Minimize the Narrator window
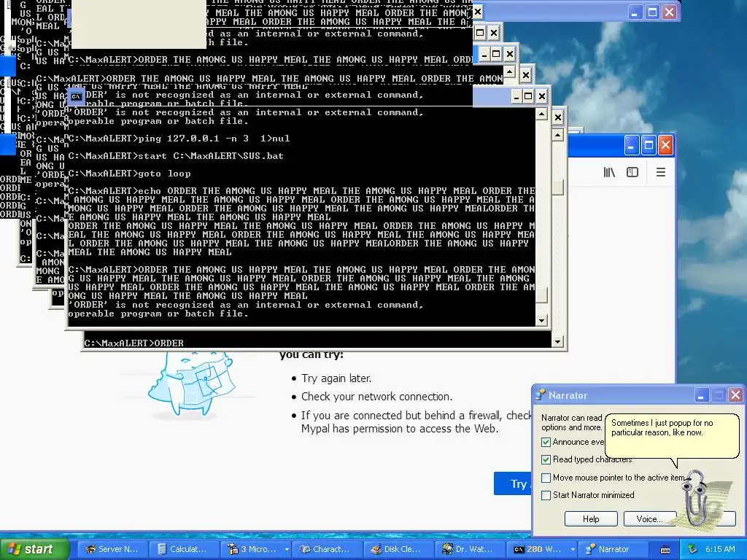The image size is (747, 560). pyautogui.click(x=701, y=395)
